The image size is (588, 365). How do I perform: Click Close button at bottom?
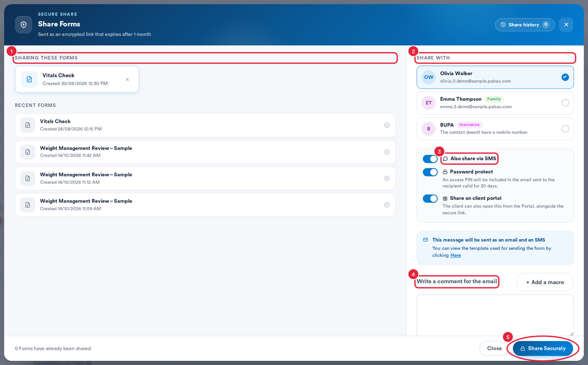pos(494,349)
